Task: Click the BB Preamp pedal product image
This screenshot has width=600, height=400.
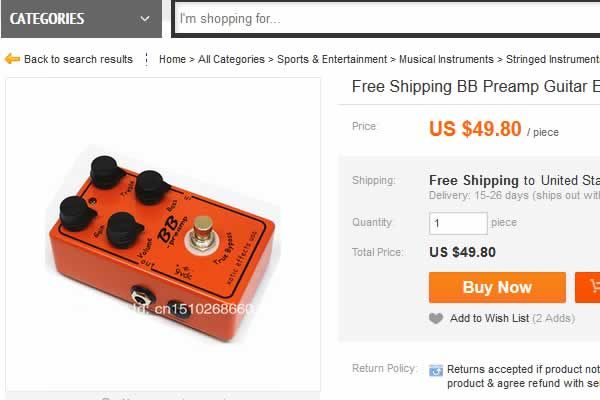Action: tap(163, 235)
